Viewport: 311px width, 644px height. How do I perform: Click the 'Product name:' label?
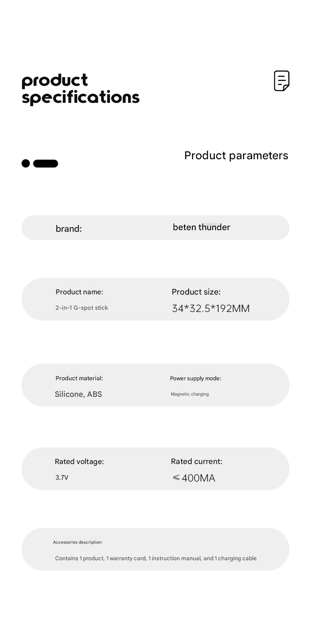[79, 292]
